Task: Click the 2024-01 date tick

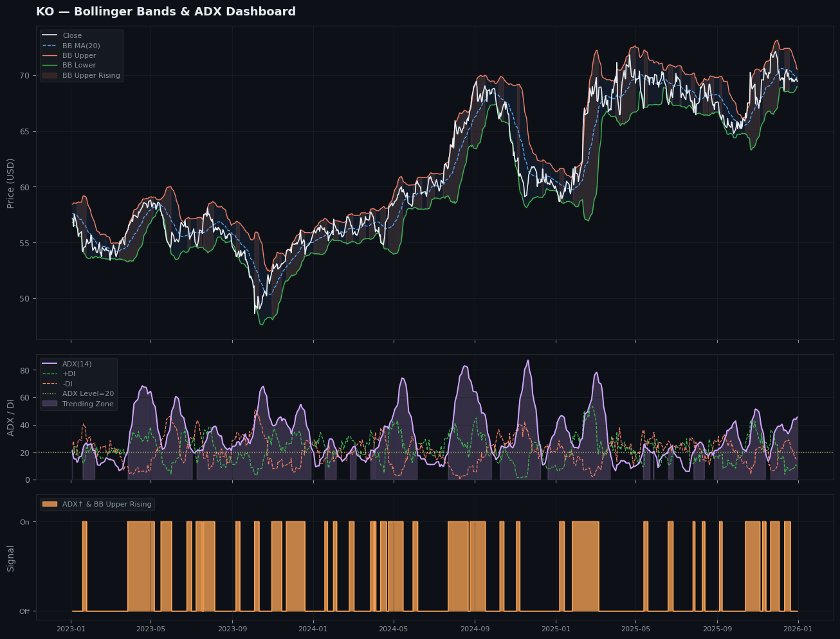Action: coord(313,629)
